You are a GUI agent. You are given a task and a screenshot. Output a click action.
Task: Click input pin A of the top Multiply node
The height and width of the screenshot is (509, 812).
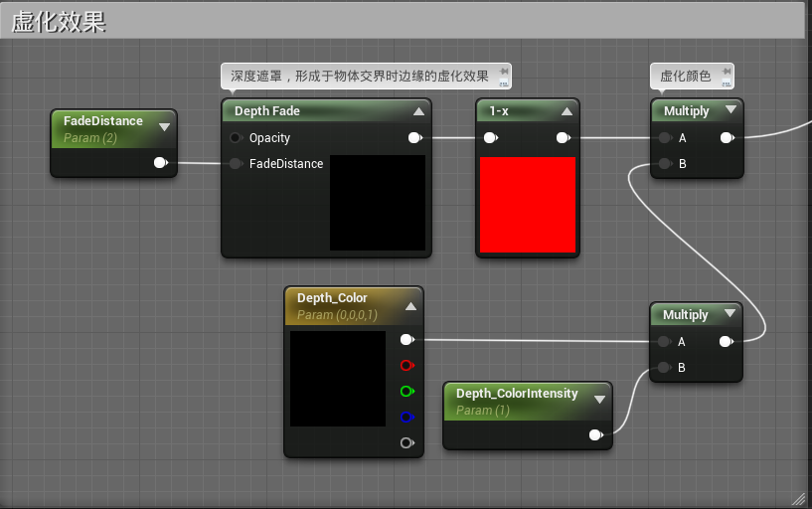[x=665, y=138]
